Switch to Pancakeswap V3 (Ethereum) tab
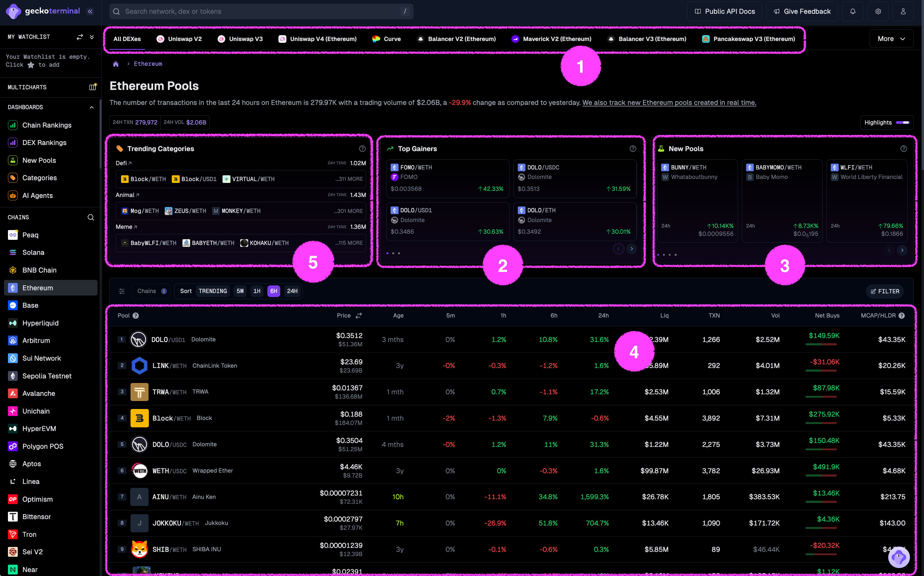 [x=749, y=39]
